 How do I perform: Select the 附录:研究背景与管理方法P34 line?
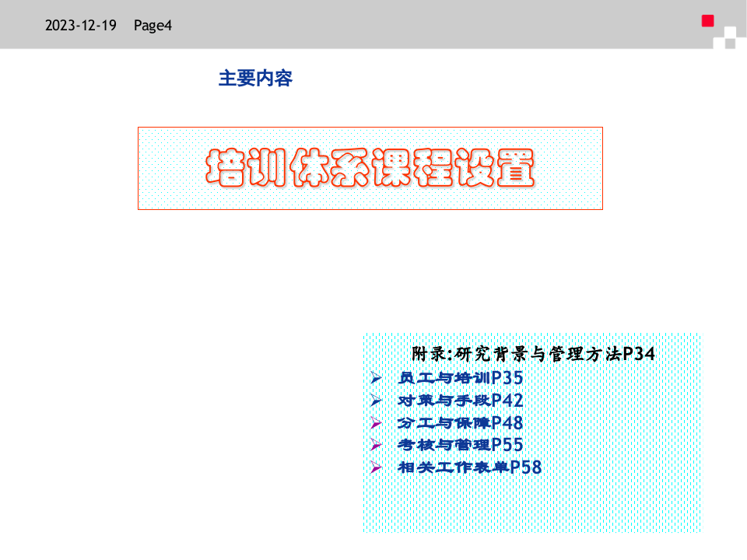tap(533, 354)
